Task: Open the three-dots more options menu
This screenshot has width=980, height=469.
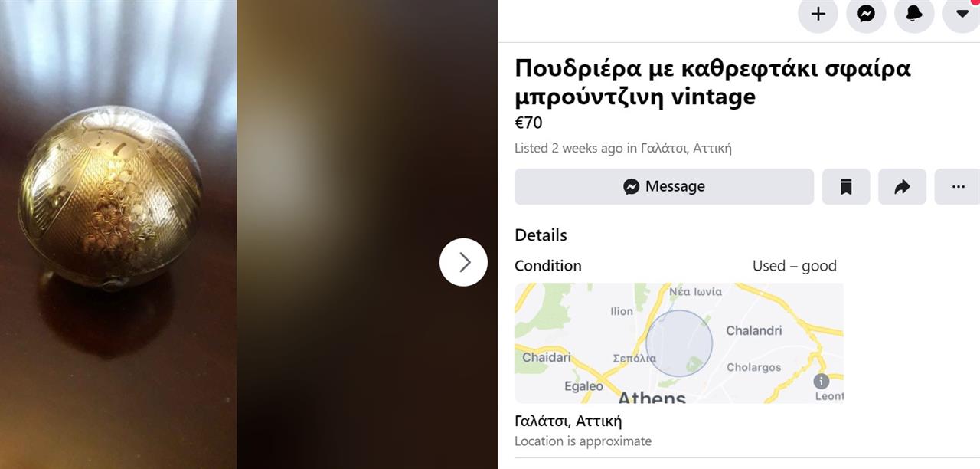Action: coord(958,186)
